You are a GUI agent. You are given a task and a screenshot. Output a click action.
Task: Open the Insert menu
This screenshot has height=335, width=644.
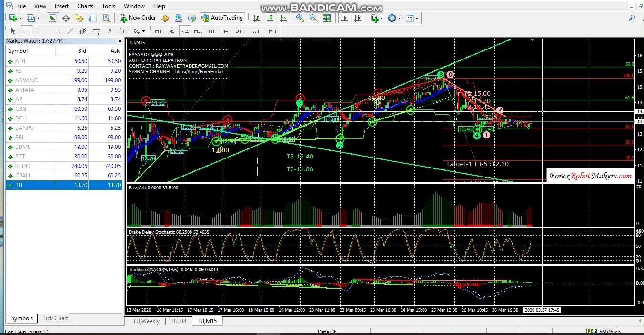click(61, 6)
